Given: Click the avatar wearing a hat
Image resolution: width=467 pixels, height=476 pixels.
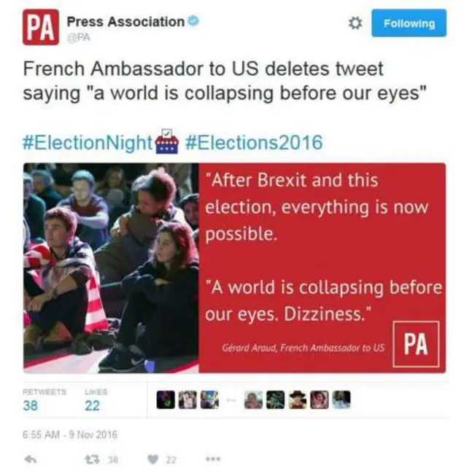Looking at the screenshot, I should coord(297,399).
